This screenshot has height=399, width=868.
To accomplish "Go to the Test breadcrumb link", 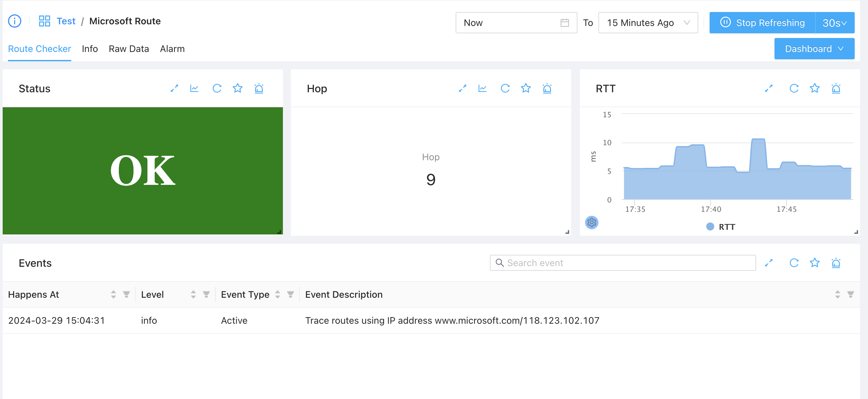I will click(x=66, y=21).
